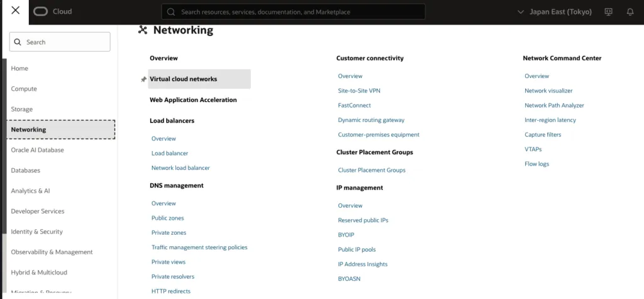This screenshot has width=644, height=299.
Task: Open the Load balancers Overview link
Action: point(164,138)
